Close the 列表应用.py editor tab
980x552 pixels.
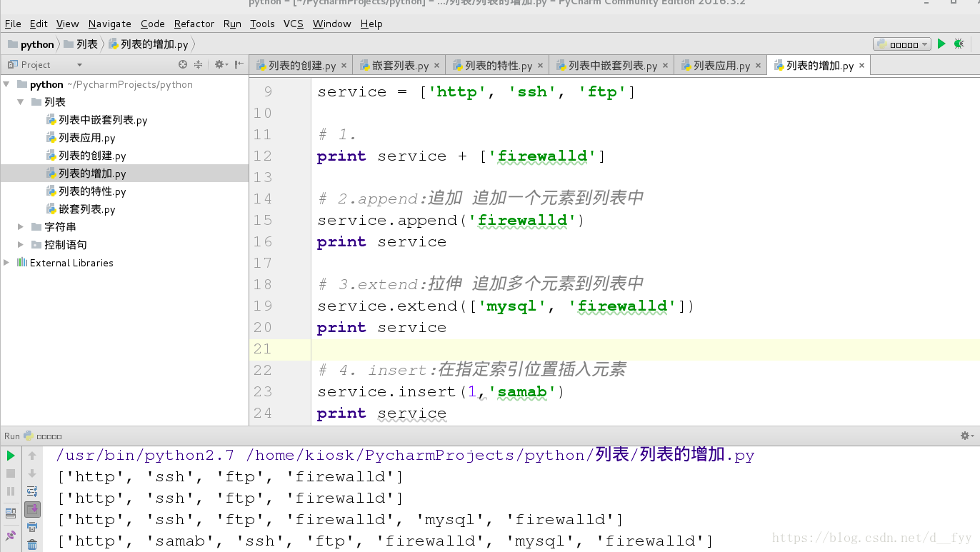758,66
